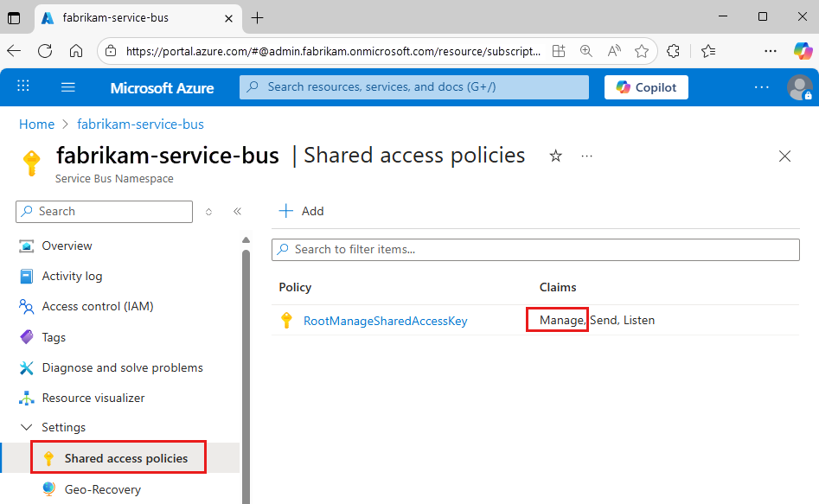819x504 pixels.
Task: Open Resource visualizer
Action: [93, 398]
